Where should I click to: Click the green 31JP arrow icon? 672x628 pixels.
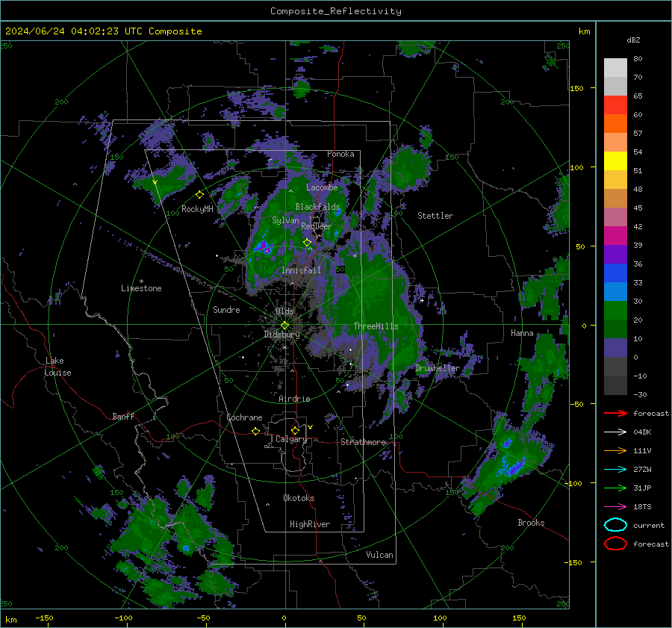click(x=615, y=488)
